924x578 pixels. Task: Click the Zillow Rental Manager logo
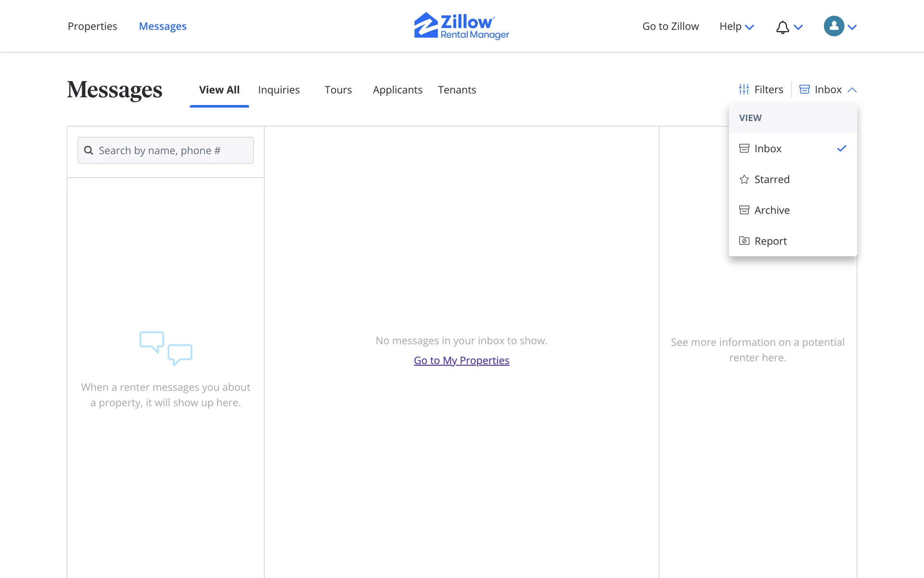coord(461,26)
